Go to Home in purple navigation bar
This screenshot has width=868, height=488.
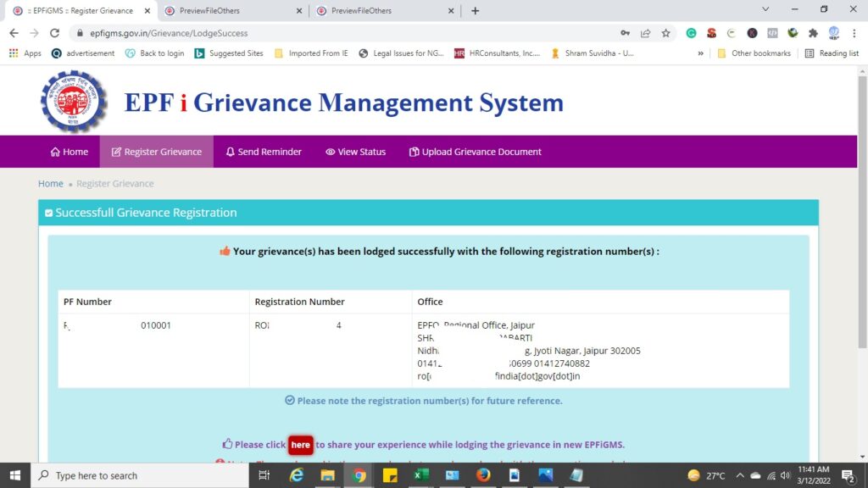(70, 152)
